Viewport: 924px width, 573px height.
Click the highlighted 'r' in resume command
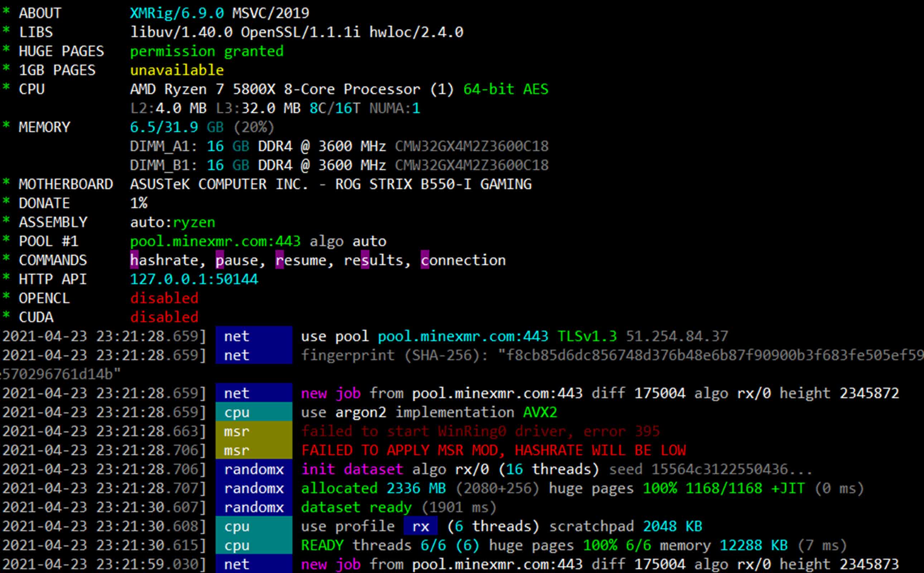point(280,260)
